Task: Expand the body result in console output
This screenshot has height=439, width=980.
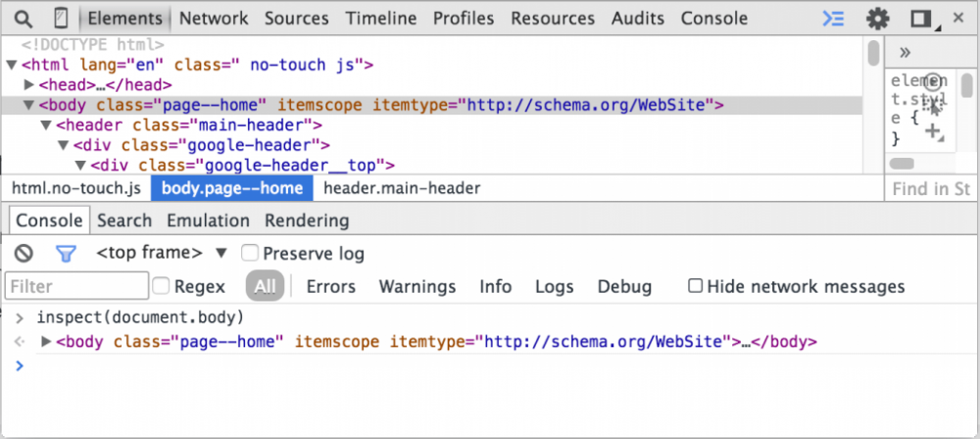Action: pyautogui.click(x=46, y=342)
